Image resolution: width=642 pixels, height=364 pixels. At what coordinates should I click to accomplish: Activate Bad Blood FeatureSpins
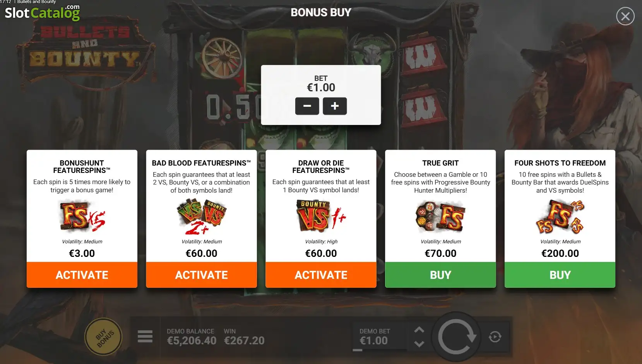[x=201, y=275]
